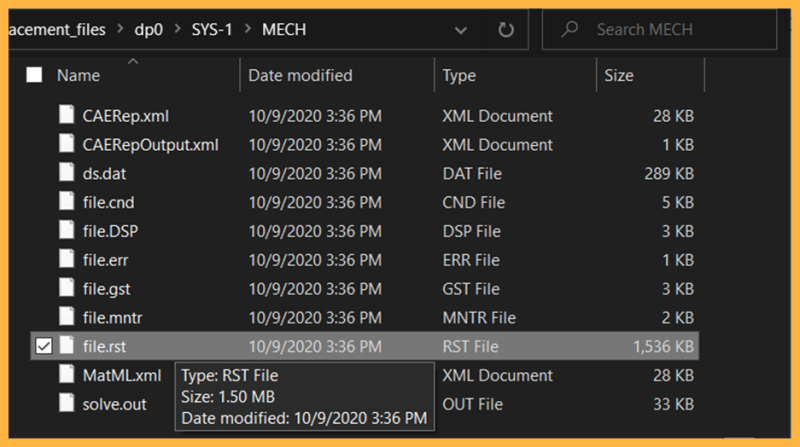The height and width of the screenshot is (447, 800).
Task: Click the search magnifier icon
Action: coord(571,30)
